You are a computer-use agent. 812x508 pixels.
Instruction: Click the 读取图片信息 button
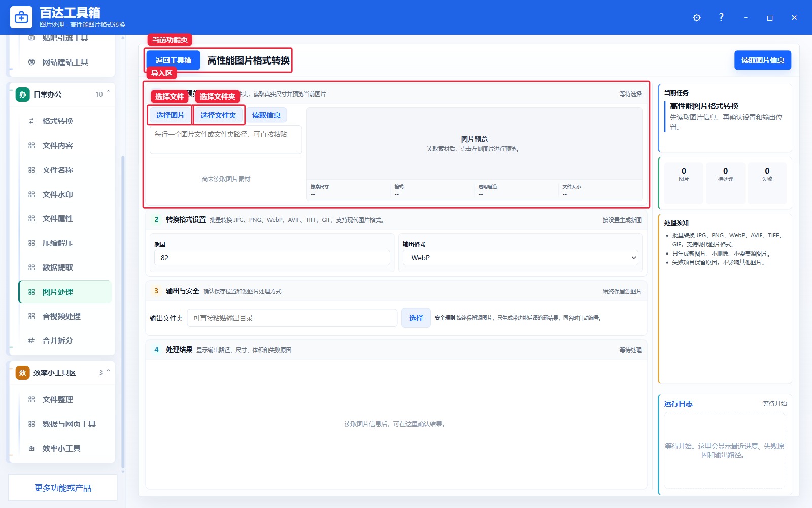point(763,60)
